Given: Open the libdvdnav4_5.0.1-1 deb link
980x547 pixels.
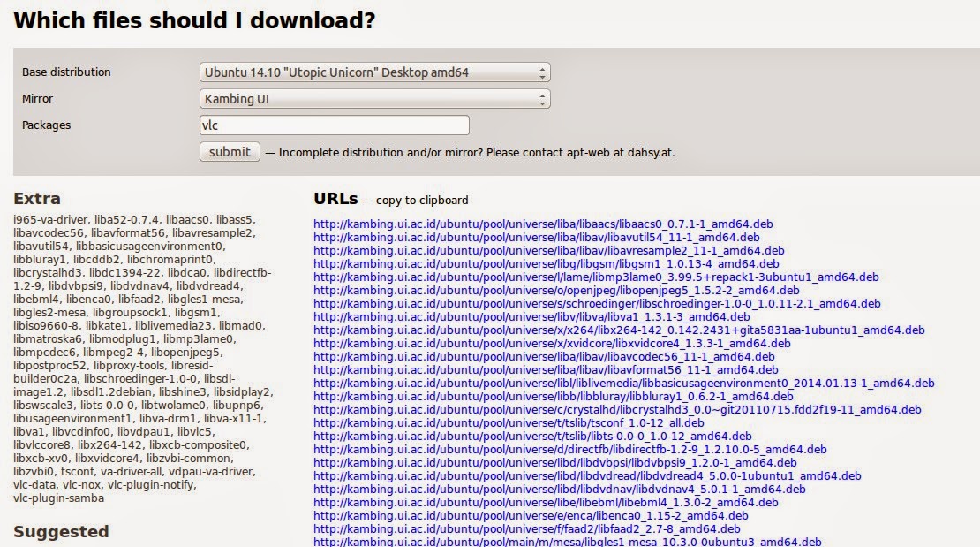Looking at the screenshot, I should pyautogui.click(x=560, y=489).
